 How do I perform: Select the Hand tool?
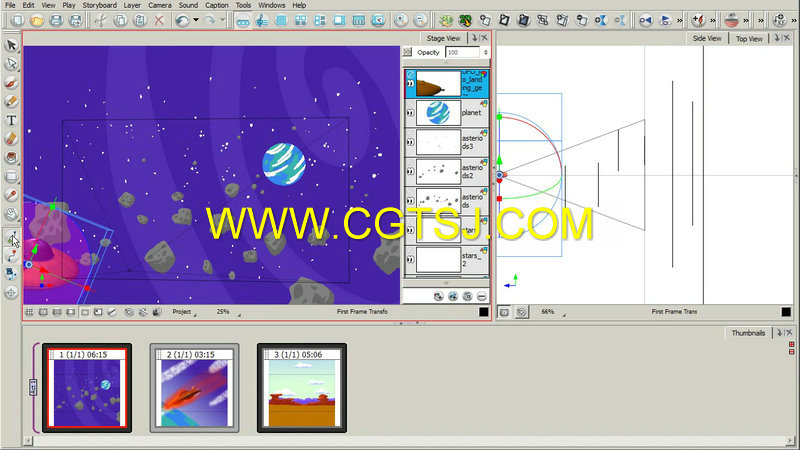[x=11, y=213]
